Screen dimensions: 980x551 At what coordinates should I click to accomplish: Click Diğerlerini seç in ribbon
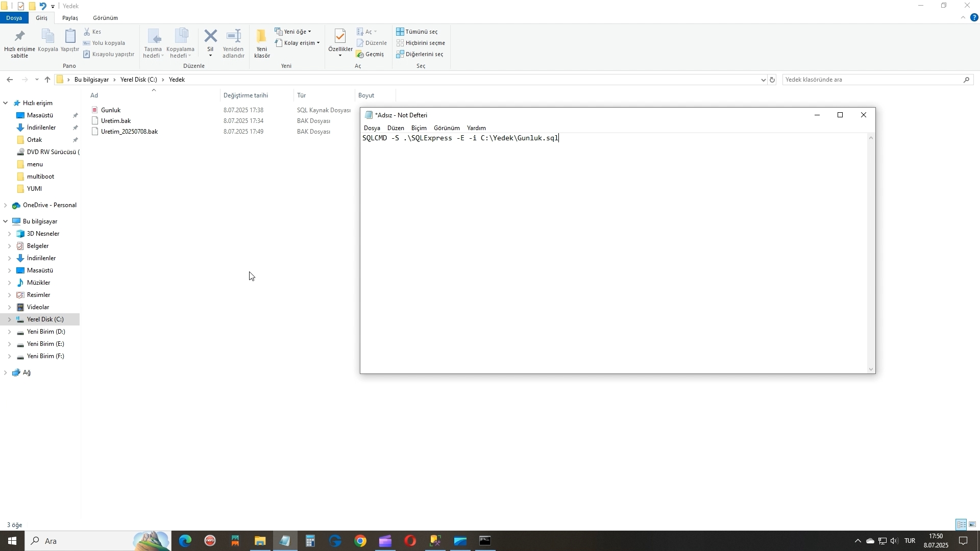tap(420, 54)
